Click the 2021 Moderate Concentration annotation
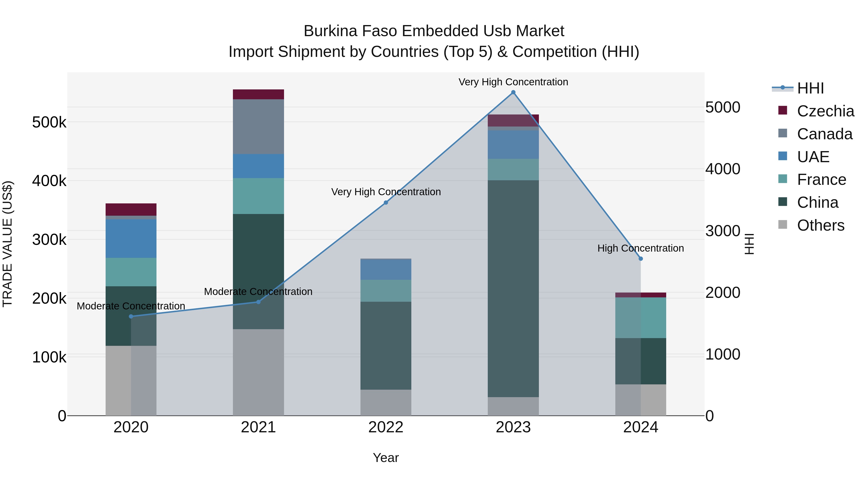 [x=258, y=292]
